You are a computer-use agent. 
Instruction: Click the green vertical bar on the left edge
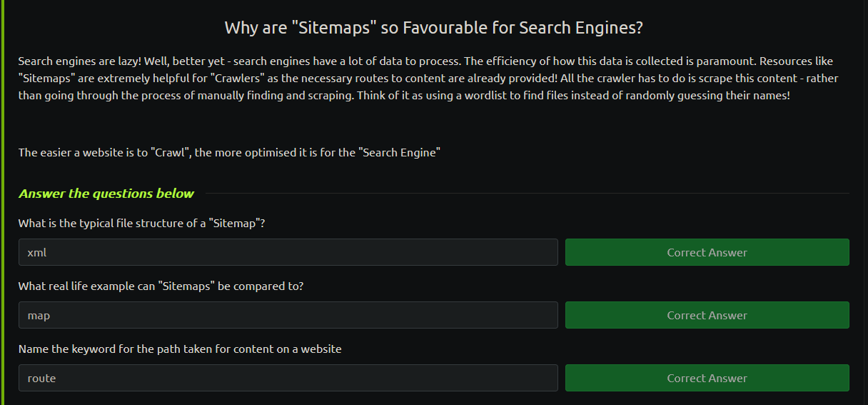[x=2, y=202]
